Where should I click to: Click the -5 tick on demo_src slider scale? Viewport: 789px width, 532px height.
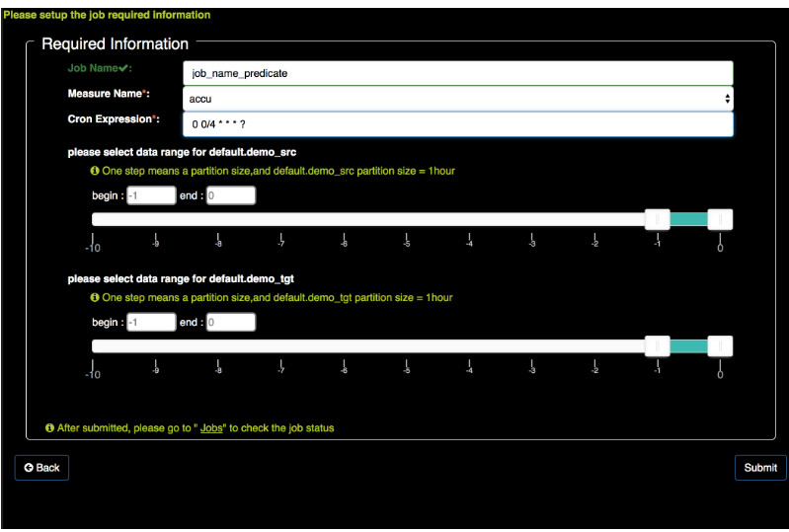coord(407,241)
